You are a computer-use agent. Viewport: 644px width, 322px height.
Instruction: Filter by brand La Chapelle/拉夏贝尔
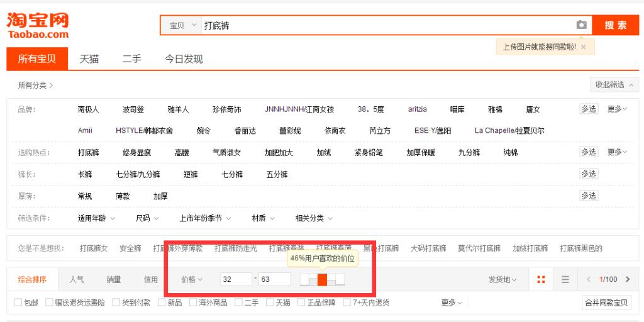click(509, 131)
